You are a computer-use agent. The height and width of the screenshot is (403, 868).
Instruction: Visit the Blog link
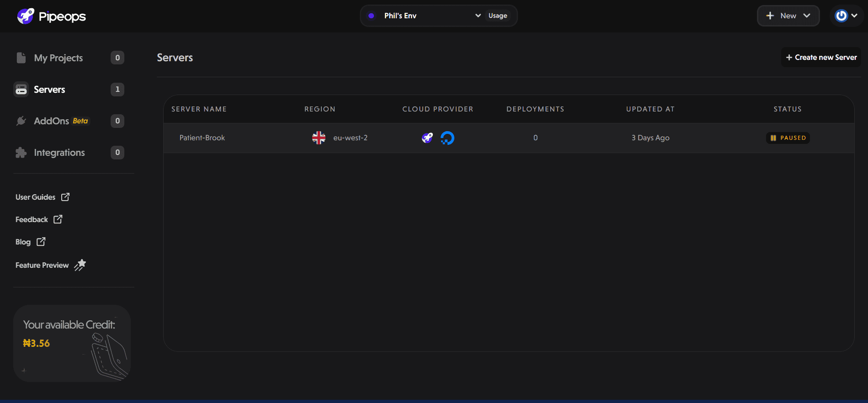click(x=23, y=242)
